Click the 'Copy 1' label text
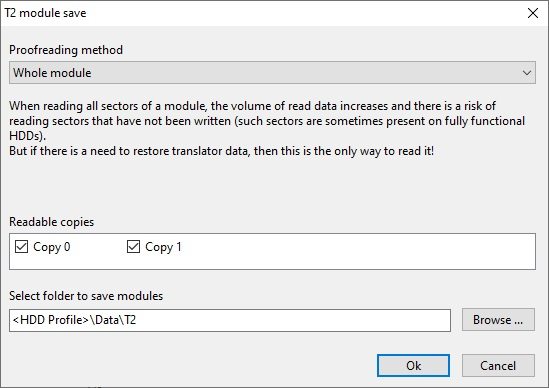Image resolution: width=549 pixels, height=388 pixels. [x=164, y=247]
